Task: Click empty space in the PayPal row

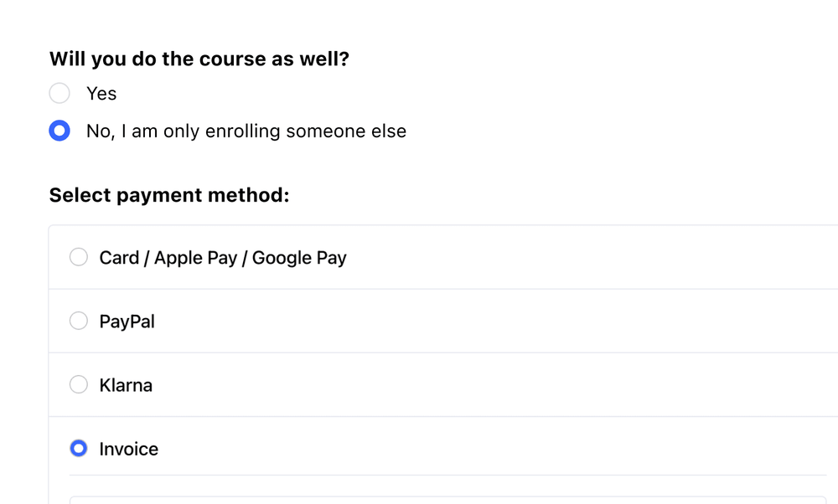Action: click(x=503, y=321)
